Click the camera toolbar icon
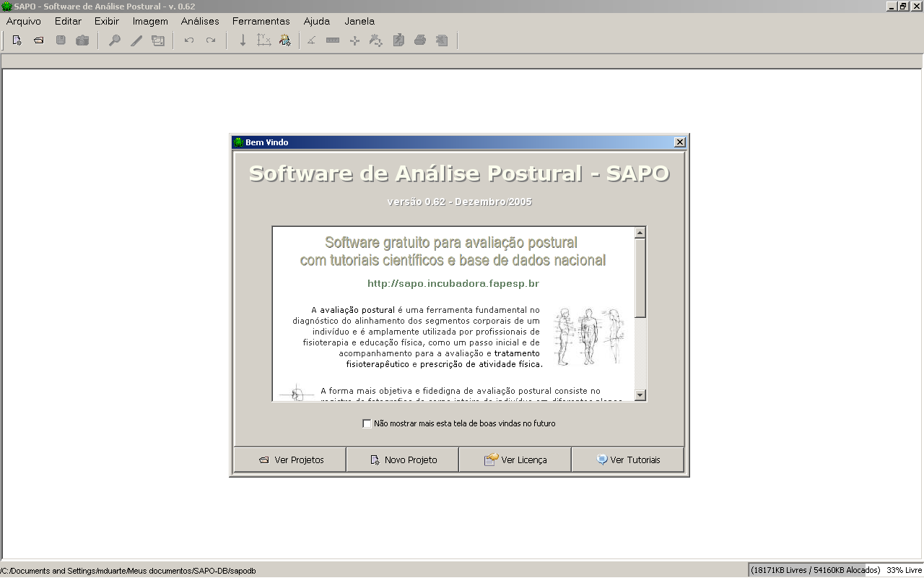The image size is (924, 578). tap(82, 40)
